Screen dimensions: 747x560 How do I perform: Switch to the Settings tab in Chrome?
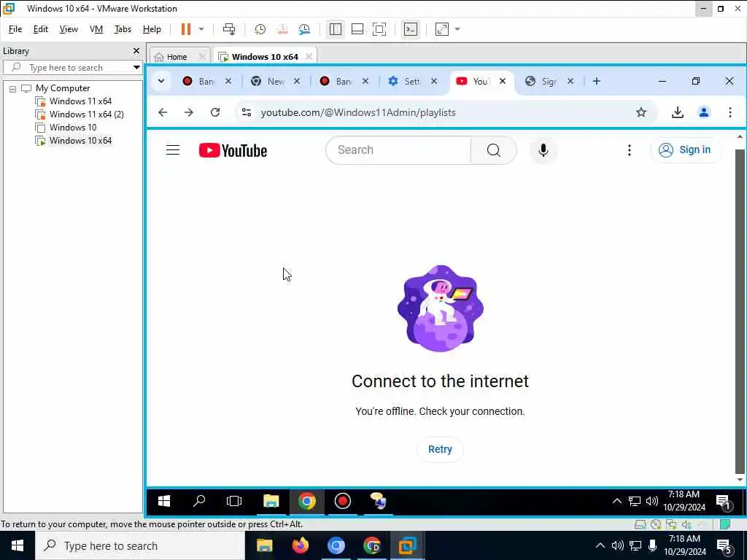(x=411, y=81)
